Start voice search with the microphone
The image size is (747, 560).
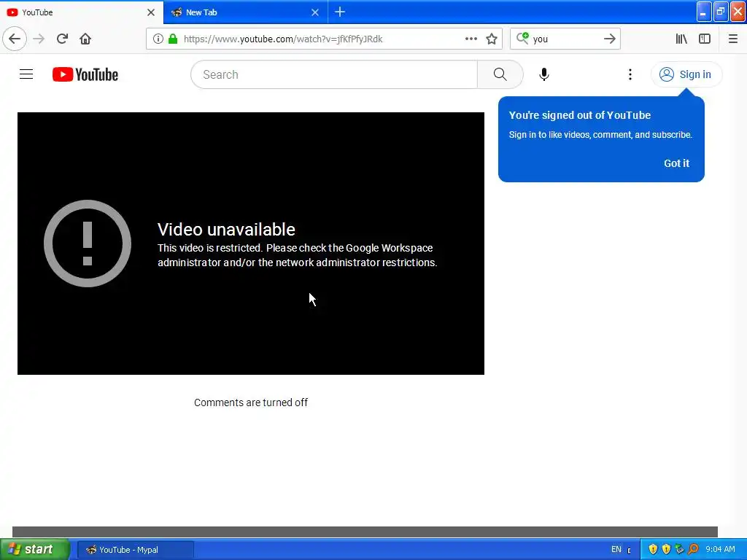(544, 75)
